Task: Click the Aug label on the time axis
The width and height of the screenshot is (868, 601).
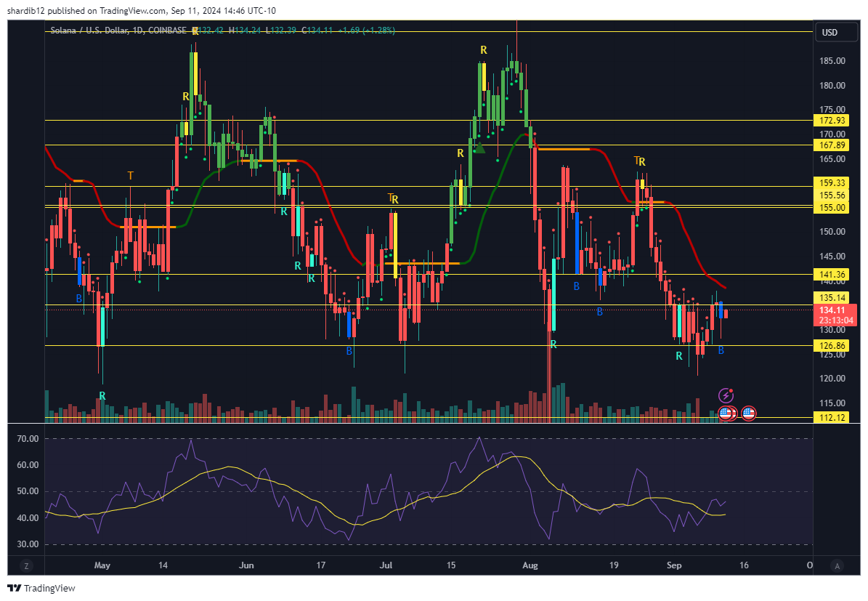Action: click(530, 565)
